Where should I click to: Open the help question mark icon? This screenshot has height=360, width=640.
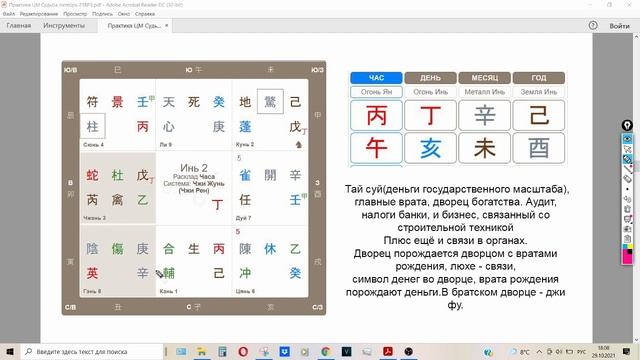(593, 25)
